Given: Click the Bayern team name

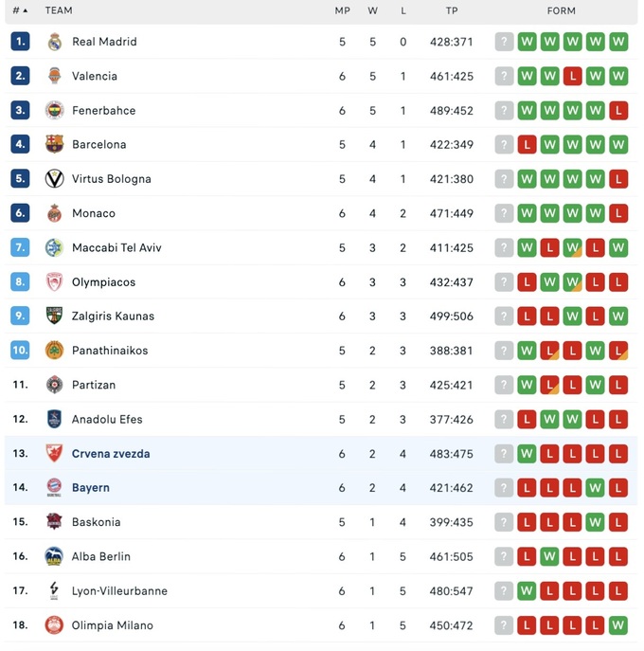Looking at the screenshot, I should tap(91, 488).
